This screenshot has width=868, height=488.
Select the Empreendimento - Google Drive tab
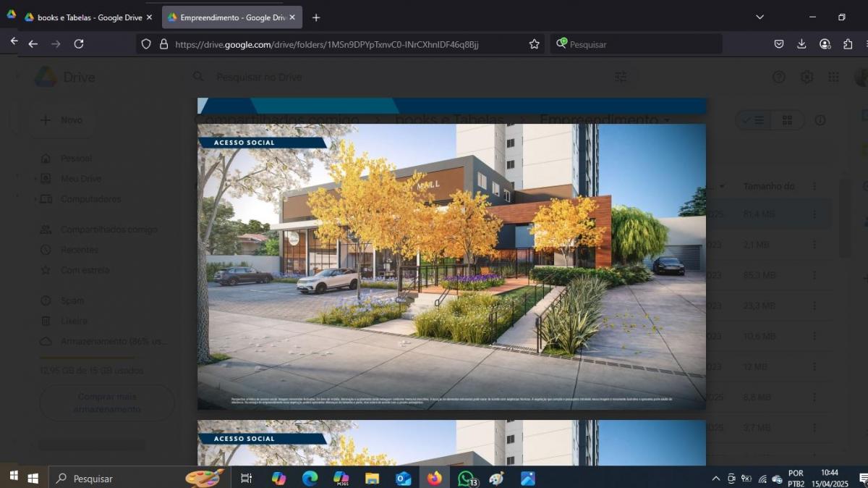pyautogui.click(x=231, y=17)
